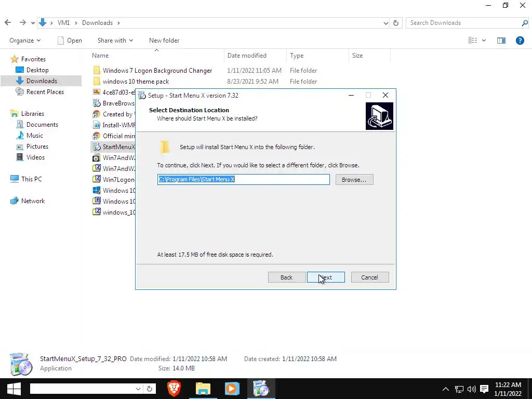
Task: Click the Downloads arrow icon in address bar
Action: (43, 23)
